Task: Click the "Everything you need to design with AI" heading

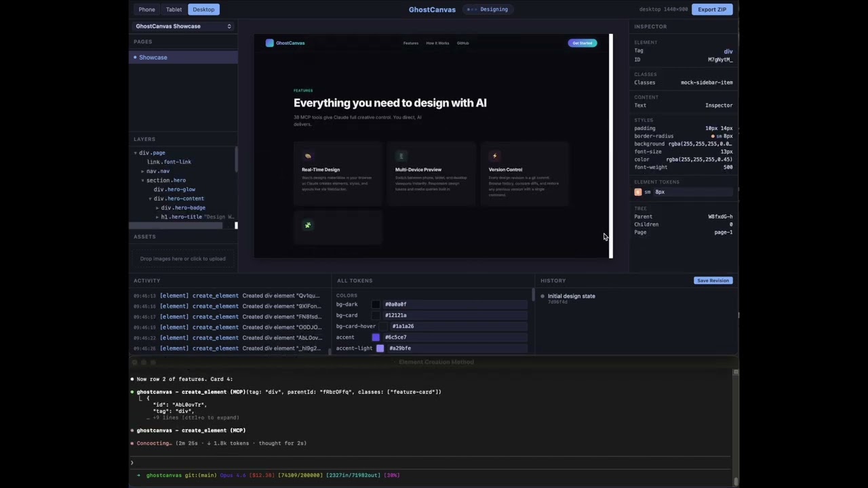Action: (x=390, y=103)
